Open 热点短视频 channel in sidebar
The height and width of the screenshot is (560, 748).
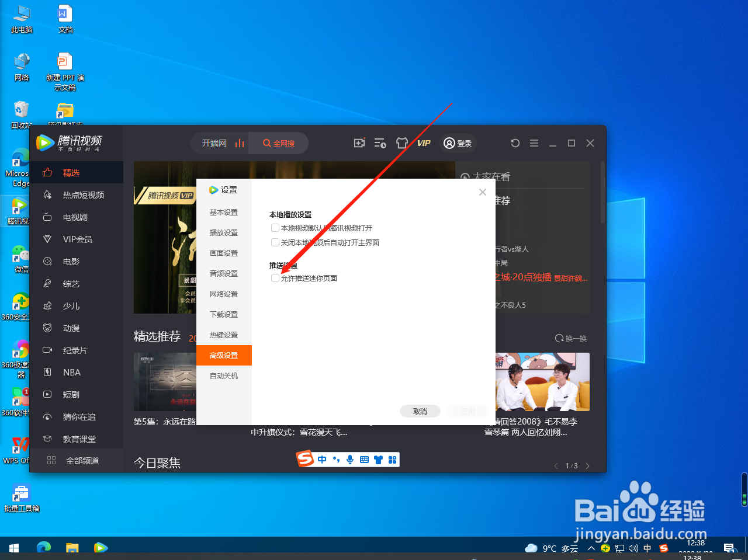(77, 194)
